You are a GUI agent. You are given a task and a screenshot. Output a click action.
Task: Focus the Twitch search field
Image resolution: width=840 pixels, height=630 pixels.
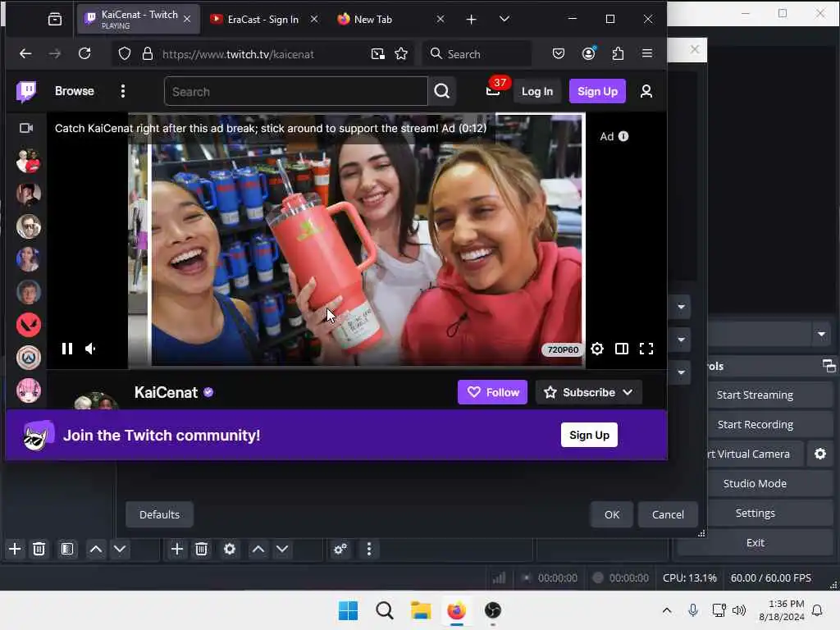point(295,91)
